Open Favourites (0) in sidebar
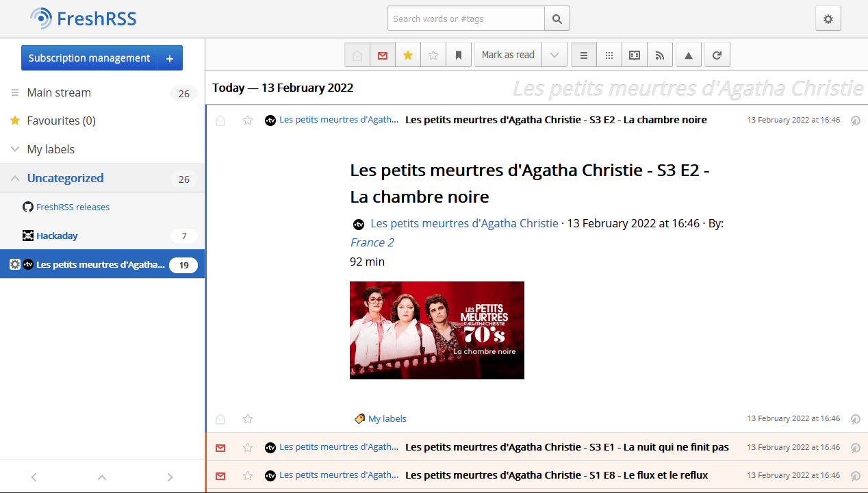This screenshot has height=493, width=868. coord(61,121)
